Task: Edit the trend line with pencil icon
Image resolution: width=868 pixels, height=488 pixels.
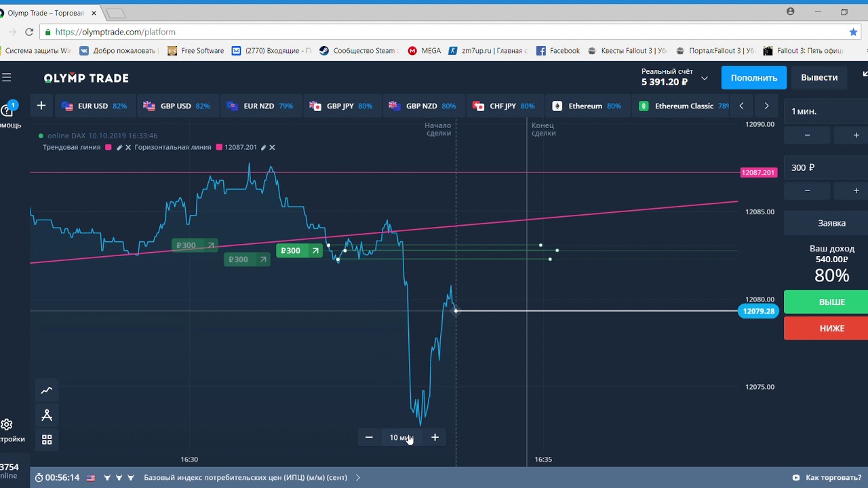Action: tap(119, 147)
